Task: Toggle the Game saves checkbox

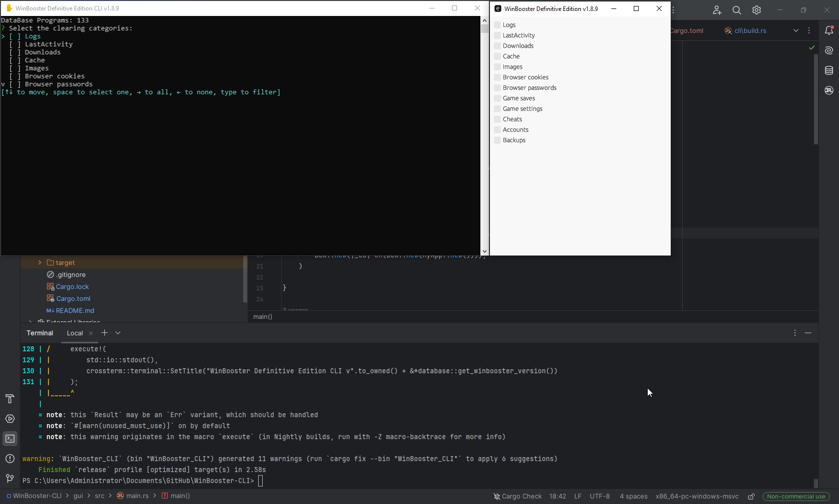Action: click(497, 98)
